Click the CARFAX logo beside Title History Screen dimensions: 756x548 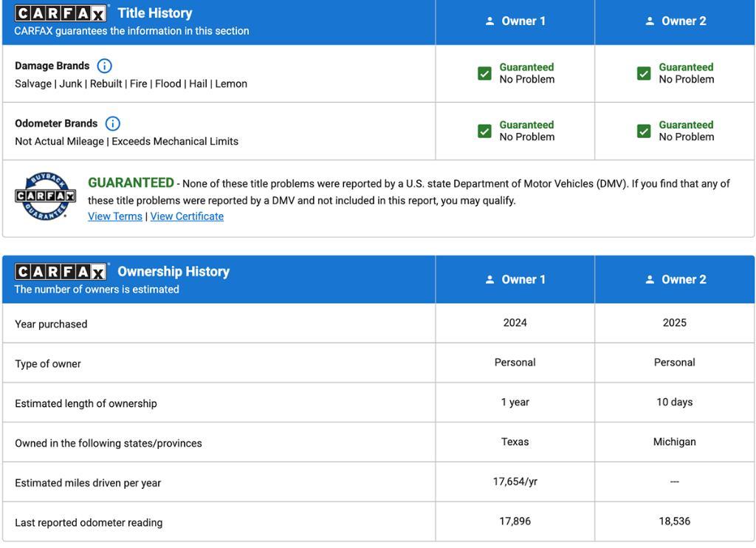61,13
